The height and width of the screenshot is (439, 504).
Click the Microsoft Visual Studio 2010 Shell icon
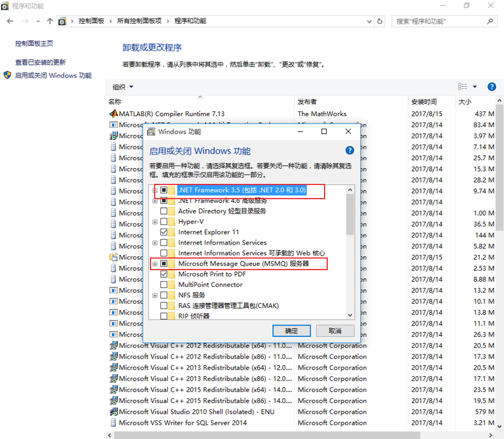113,411
